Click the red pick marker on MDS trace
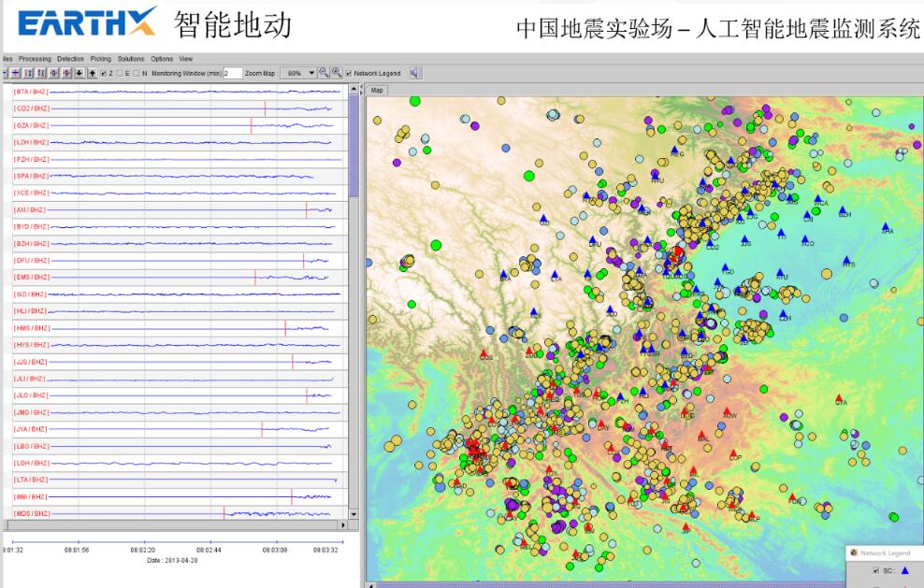Image resolution: width=924 pixels, height=588 pixels. click(x=224, y=513)
